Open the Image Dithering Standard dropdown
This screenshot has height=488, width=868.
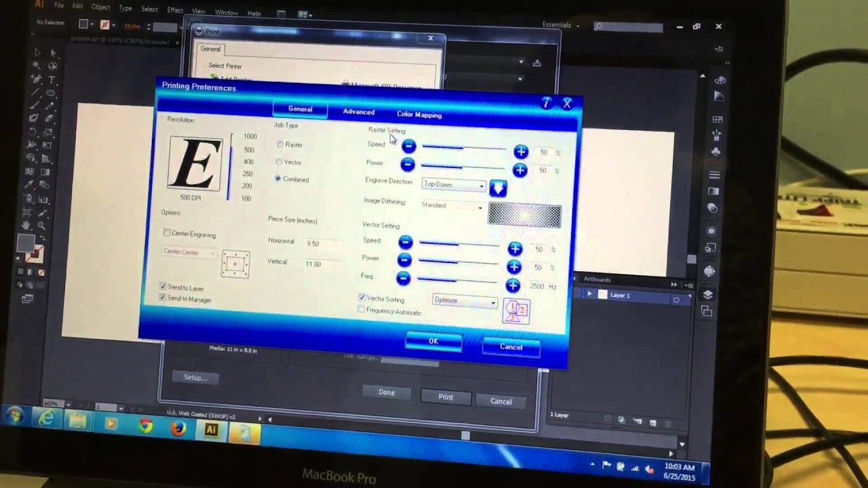pos(452,205)
